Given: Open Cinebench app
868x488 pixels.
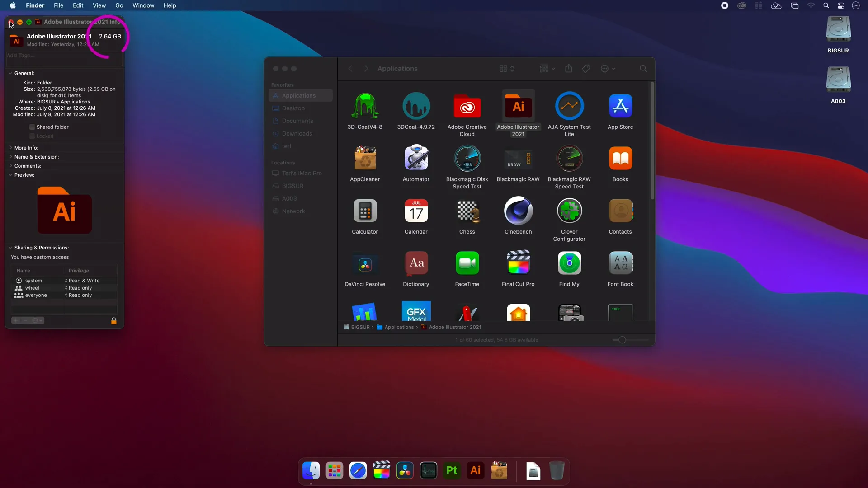Looking at the screenshot, I should tap(518, 211).
